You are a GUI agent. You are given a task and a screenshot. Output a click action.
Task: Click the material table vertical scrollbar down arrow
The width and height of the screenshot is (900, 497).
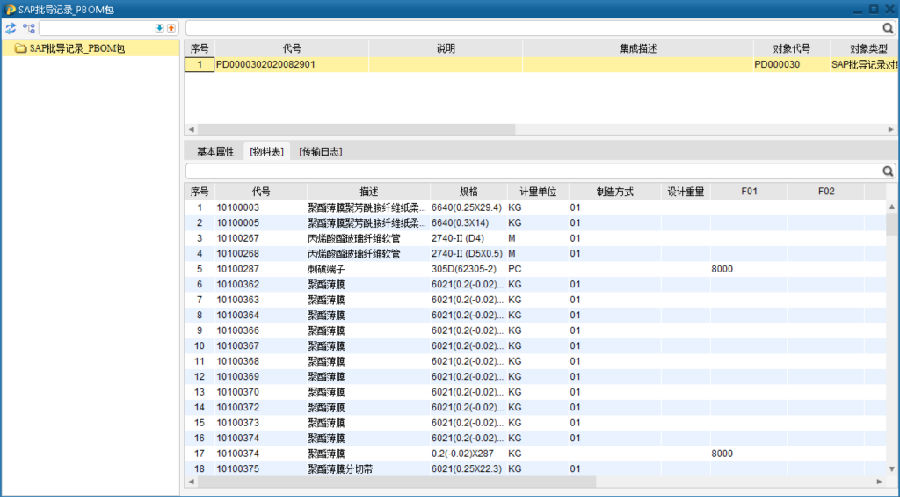[891, 469]
